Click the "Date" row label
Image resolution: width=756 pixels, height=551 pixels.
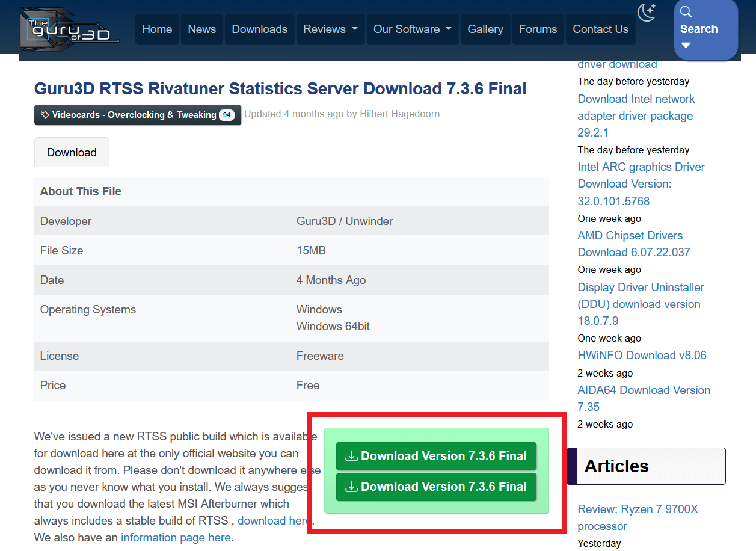click(x=52, y=280)
